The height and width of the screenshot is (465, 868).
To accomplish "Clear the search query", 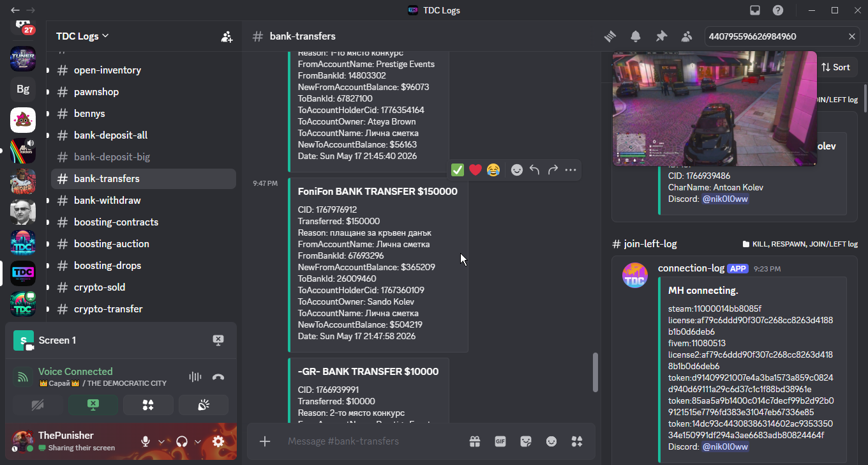I will tap(851, 36).
